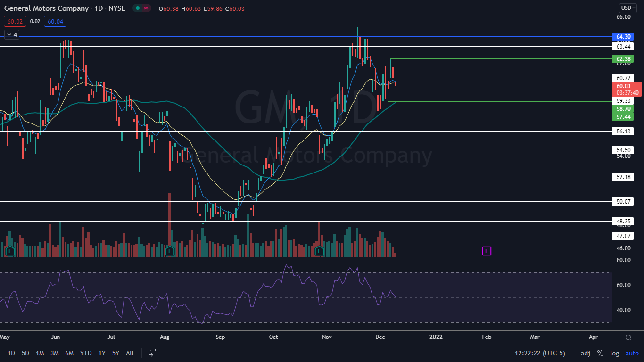Click the 52.18 price label
The height and width of the screenshot is (362, 644).
click(x=624, y=177)
